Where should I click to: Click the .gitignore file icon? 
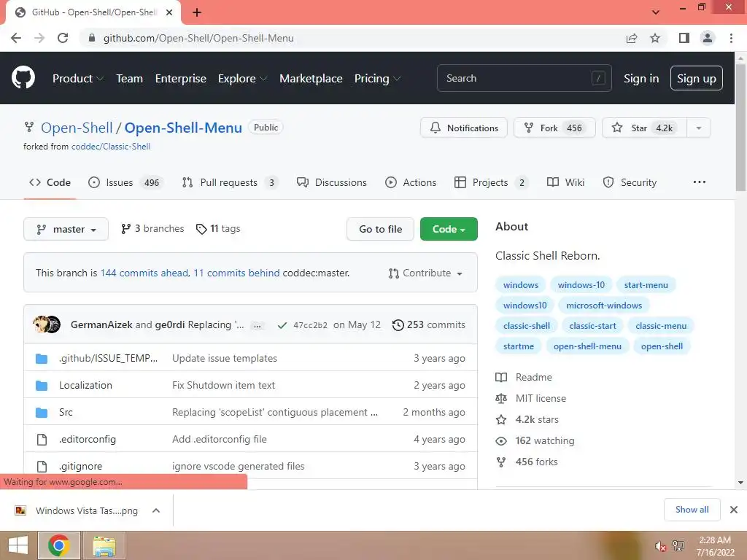pyautogui.click(x=42, y=466)
